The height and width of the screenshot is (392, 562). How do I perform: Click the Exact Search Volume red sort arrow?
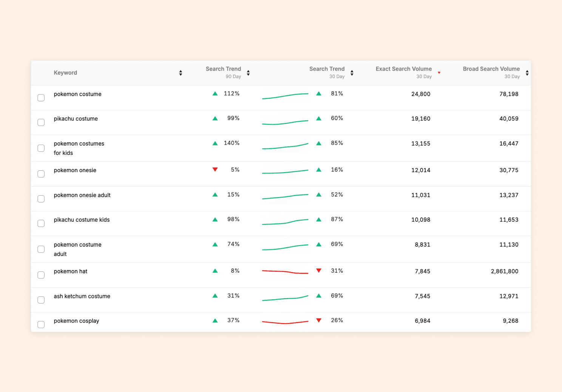coord(439,73)
